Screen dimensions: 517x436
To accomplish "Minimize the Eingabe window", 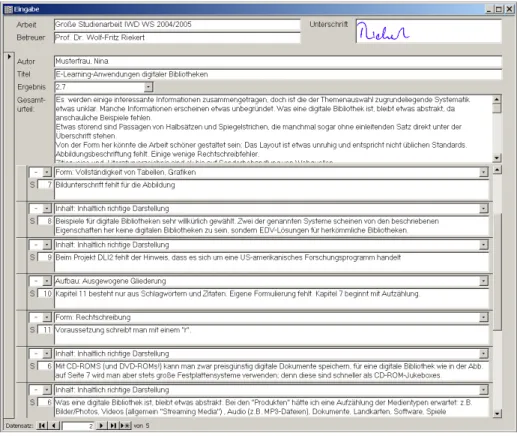I will [489, 9].
